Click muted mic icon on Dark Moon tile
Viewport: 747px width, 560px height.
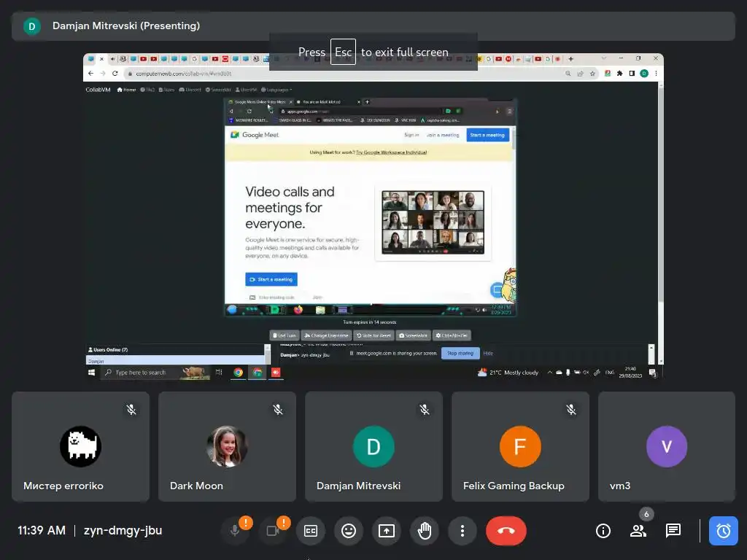click(278, 410)
